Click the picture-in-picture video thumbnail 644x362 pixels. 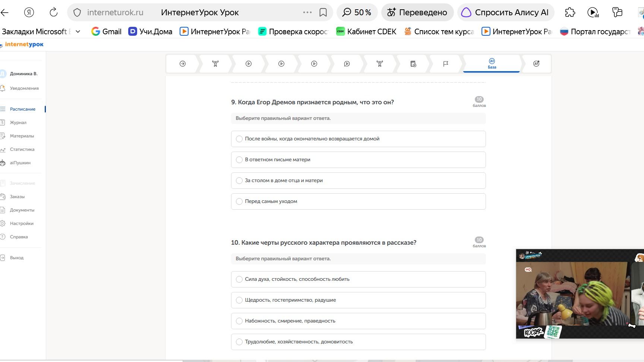(580, 294)
